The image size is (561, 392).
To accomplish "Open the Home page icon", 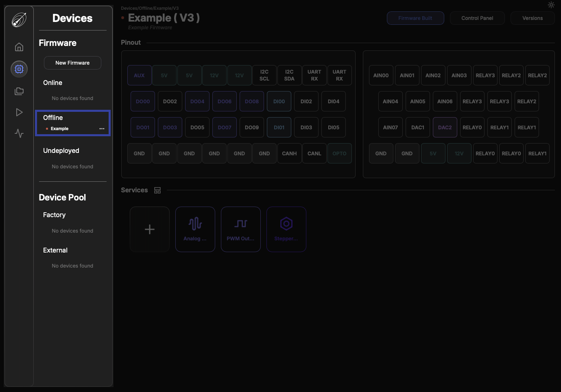I will click(19, 47).
